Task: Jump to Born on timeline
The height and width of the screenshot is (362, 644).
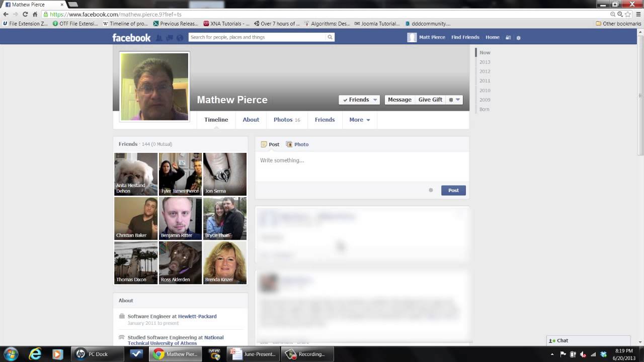Action: point(484,109)
